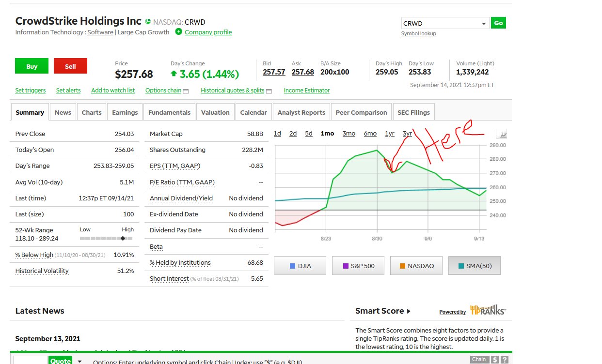
Task: Click the Volume (Light) label
Action: click(475, 63)
